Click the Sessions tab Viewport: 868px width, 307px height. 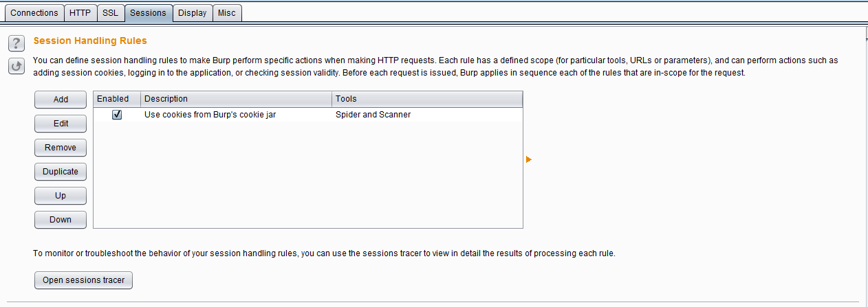(x=148, y=12)
